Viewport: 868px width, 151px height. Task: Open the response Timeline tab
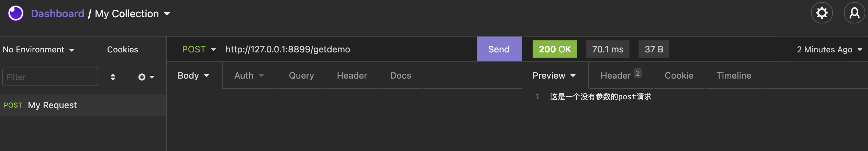[x=734, y=75]
